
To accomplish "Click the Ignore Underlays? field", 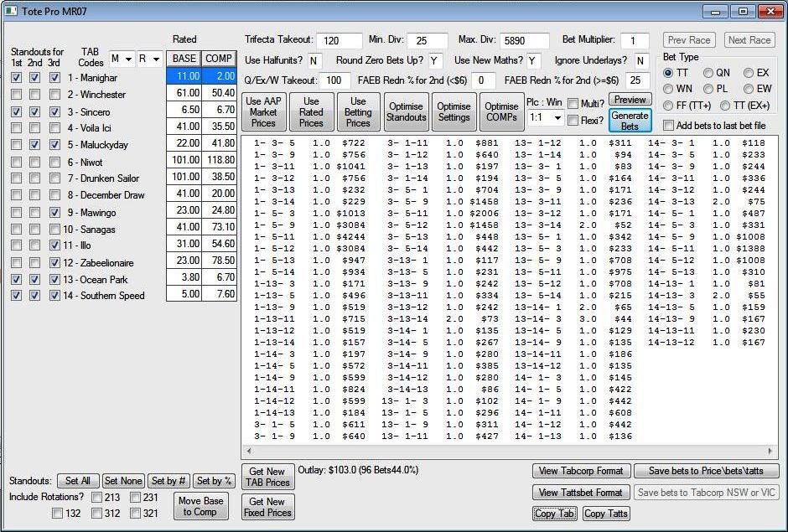I will (x=642, y=61).
